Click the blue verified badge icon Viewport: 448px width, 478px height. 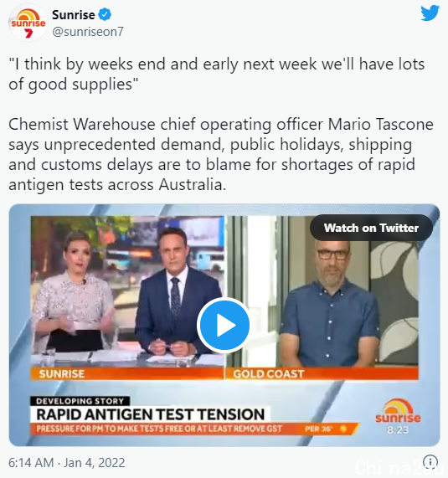(x=106, y=14)
